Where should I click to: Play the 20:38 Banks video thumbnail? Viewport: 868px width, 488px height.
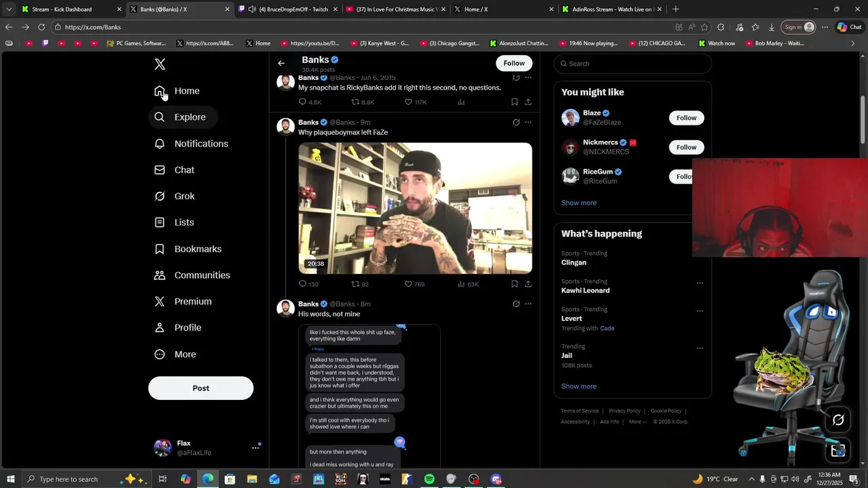point(415,208)
